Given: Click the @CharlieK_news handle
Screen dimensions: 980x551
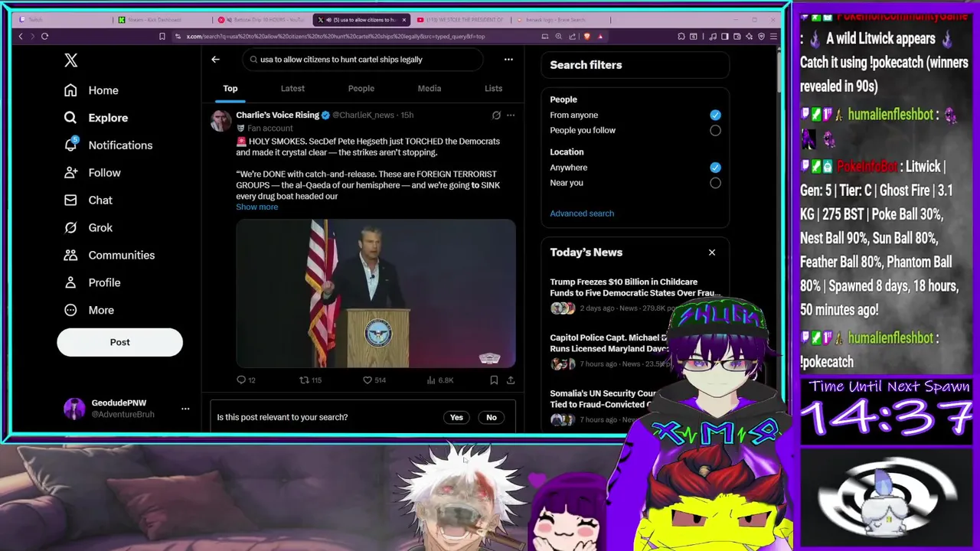Looking at the screenshot, I should (x=363, y=115).
